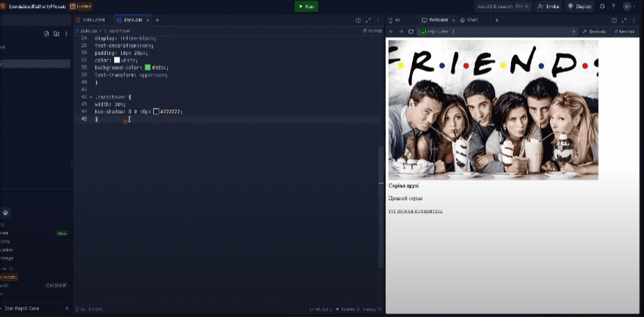Collapse the .card:hover rule on line 42
The image size is (644, 317).
coord(91,97)
